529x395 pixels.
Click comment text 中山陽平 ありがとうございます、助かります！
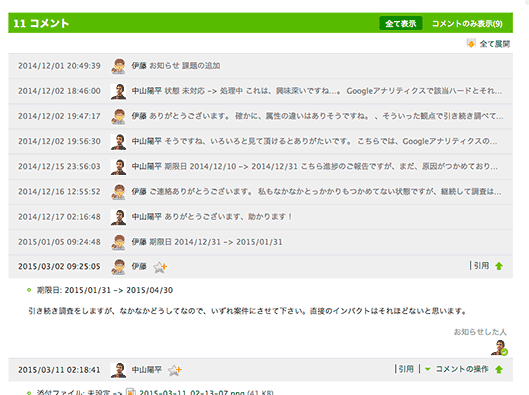(x=212, y=217)
